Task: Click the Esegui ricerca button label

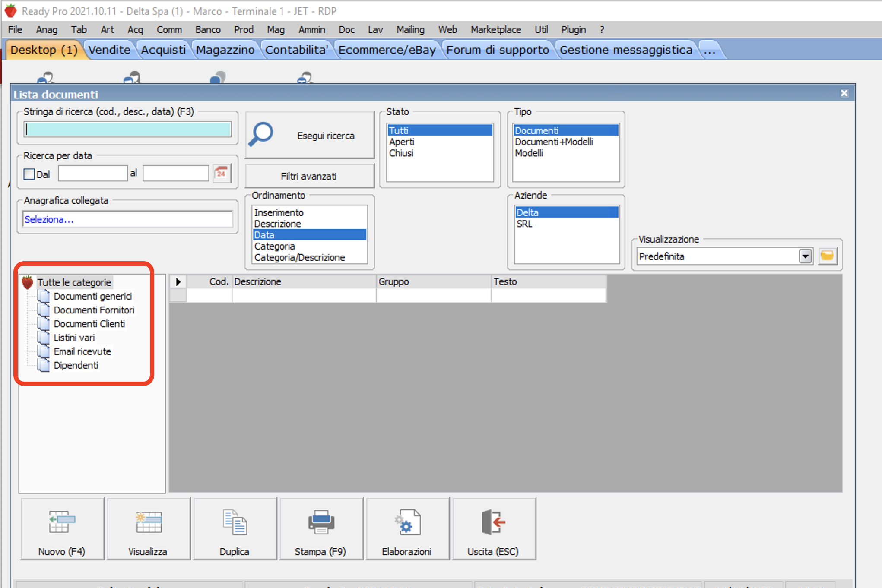Action: click(x=326, y=136)
